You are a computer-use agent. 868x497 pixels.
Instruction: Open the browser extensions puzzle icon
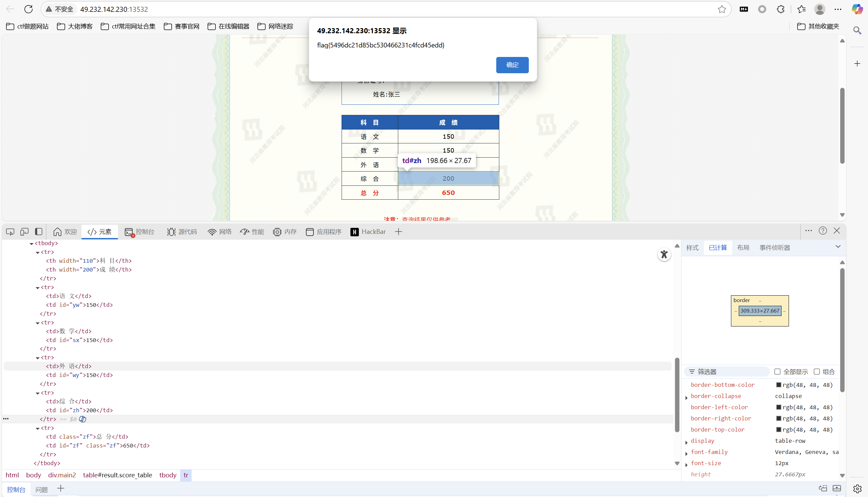[x=780, y=9]
